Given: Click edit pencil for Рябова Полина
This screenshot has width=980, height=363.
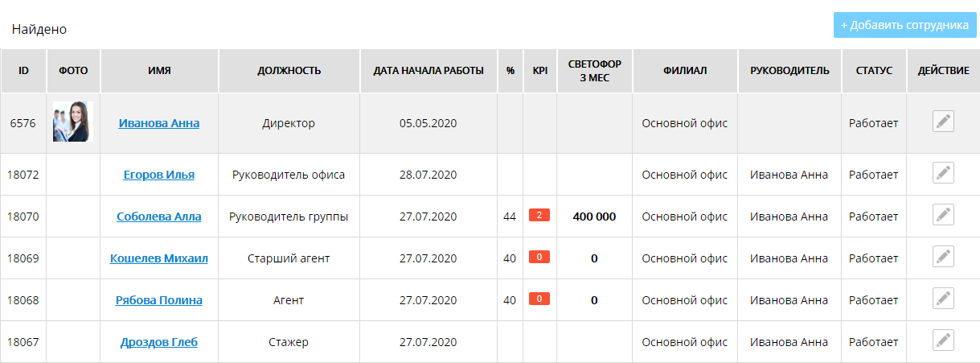Looking at the screenshot, I should click(943, 299).
